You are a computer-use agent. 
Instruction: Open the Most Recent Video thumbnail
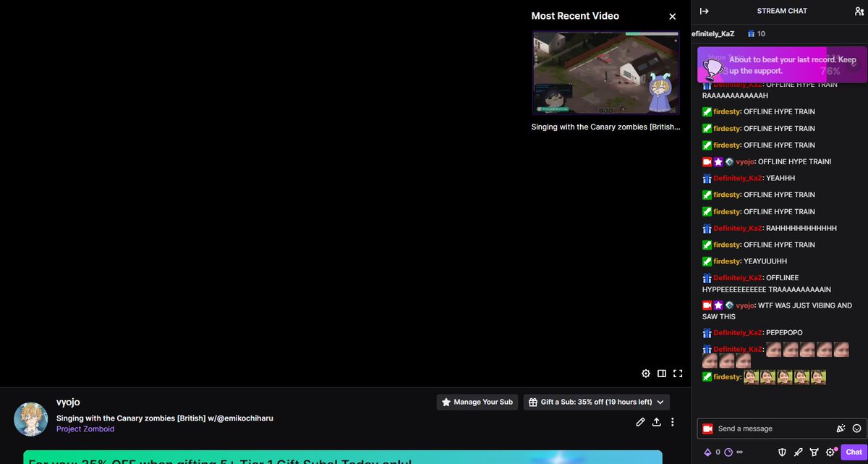coord(606,72)
